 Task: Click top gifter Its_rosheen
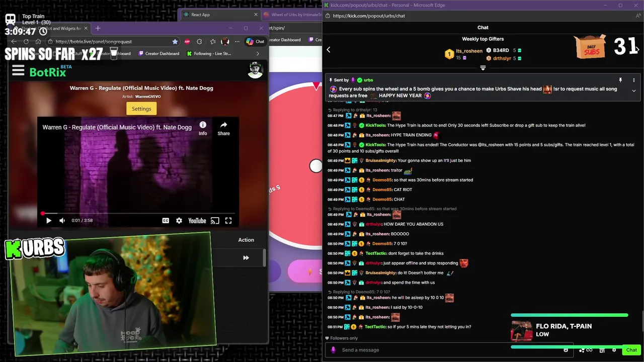point(469,51)
